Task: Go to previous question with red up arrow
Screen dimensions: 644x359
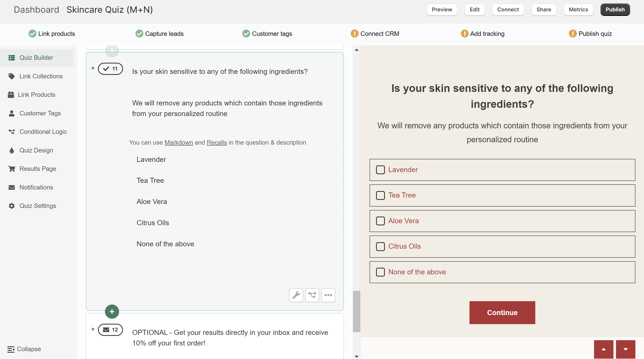Action: pyautogui.click(x=604, y=349)
